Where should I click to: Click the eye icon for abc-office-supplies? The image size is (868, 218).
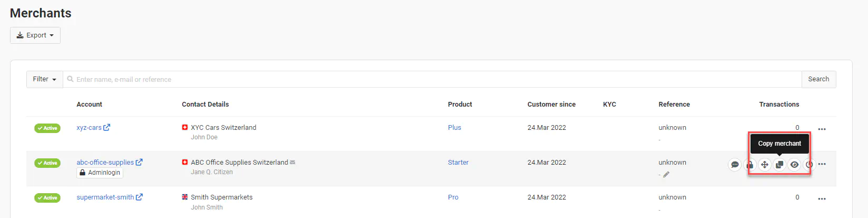794,165
